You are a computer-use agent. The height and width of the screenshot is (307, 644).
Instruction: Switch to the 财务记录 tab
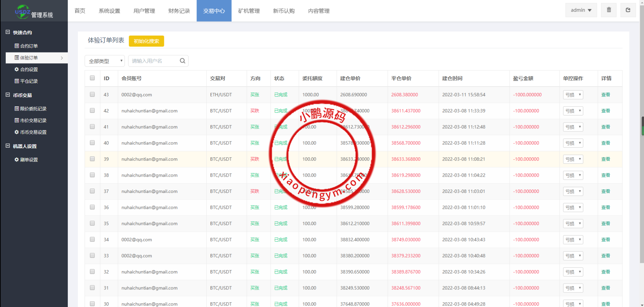pyautogui.click(x=179, y=11)
